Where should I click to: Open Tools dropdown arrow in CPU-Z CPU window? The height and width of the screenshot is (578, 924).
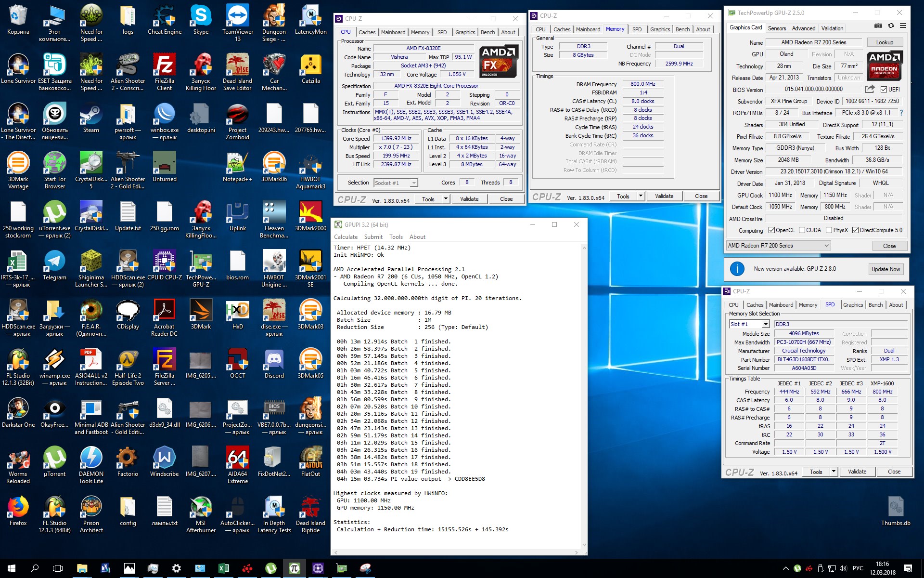pos(446,199)
